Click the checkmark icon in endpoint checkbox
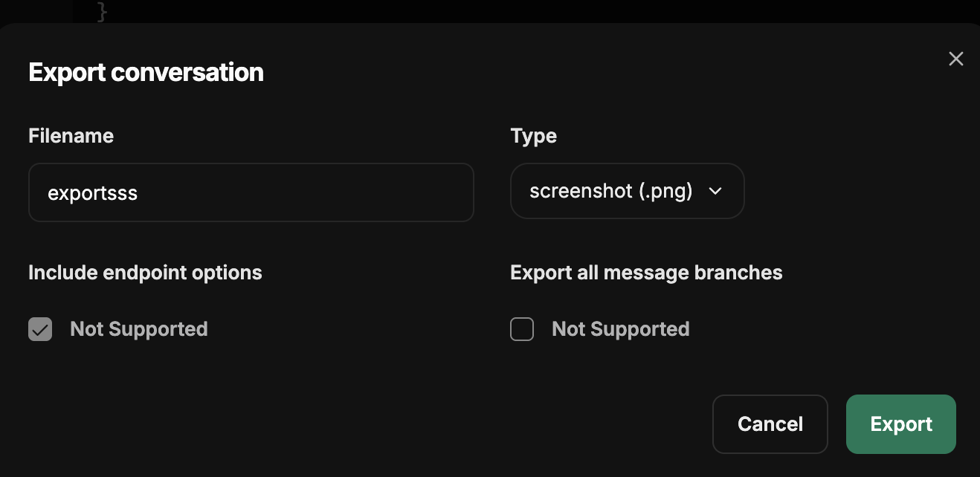This screenshot has width=980, height=477. tap(40, 329)
